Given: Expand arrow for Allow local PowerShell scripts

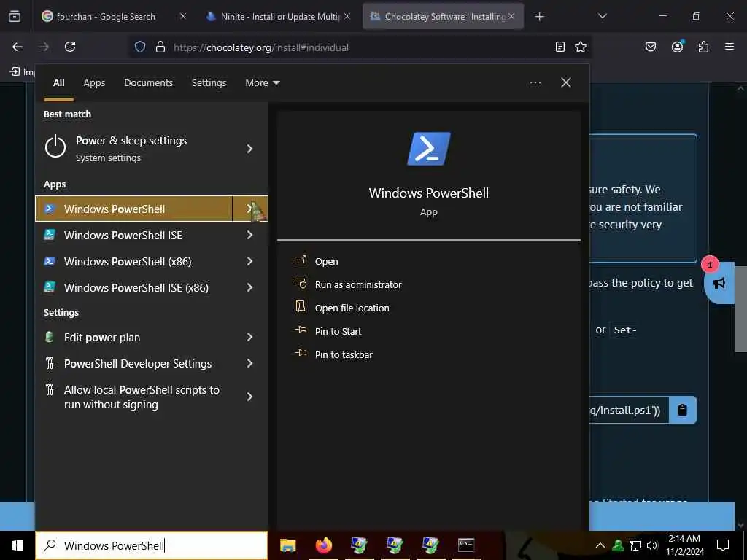Looking at the screenshot, I should pos(249,397).
